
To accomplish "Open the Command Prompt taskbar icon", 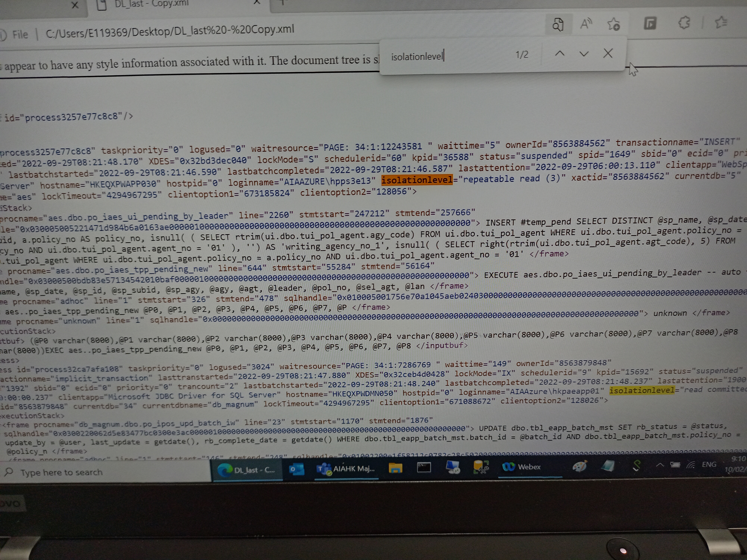I will [424, 468].
